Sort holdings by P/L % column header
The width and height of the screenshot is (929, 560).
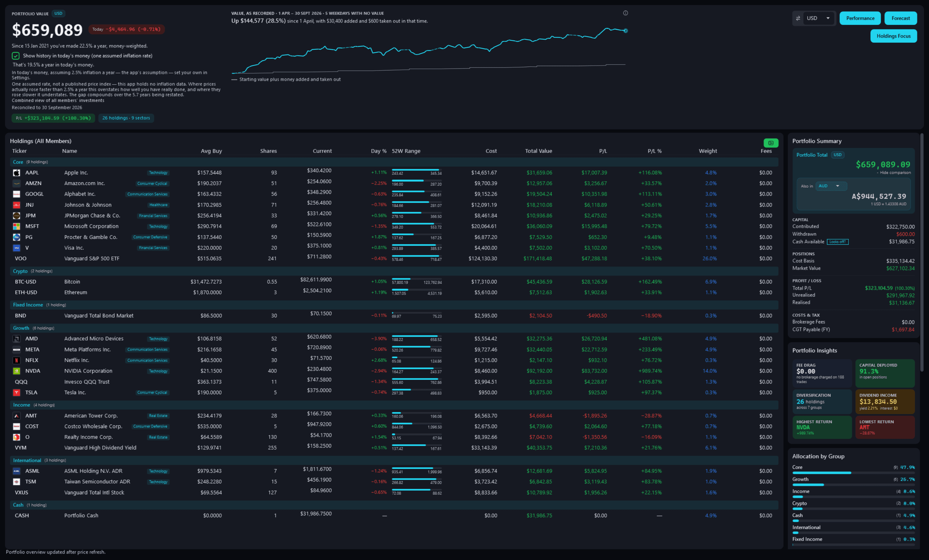(x=654, y=151)
